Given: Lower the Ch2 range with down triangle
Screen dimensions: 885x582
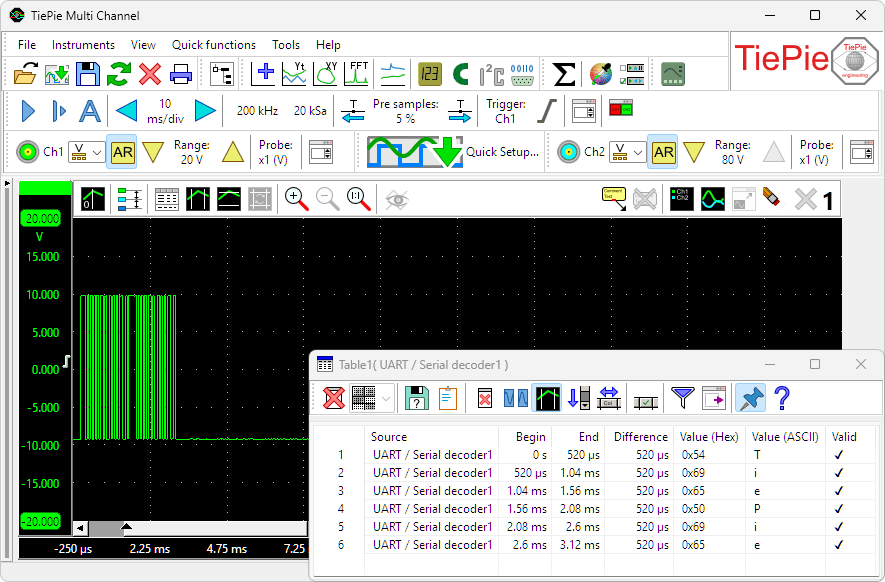Looking at the screenshot, I should click(x=694, y=152).
